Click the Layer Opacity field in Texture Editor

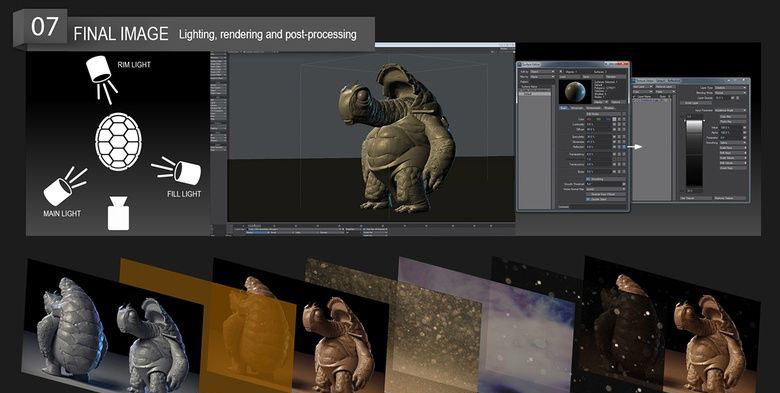pos(722,98)
